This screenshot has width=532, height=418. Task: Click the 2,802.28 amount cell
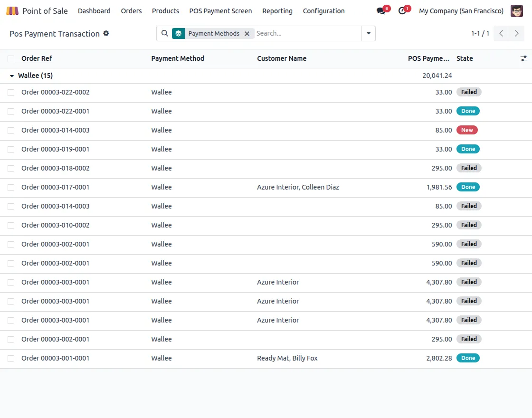click(439, 358)
